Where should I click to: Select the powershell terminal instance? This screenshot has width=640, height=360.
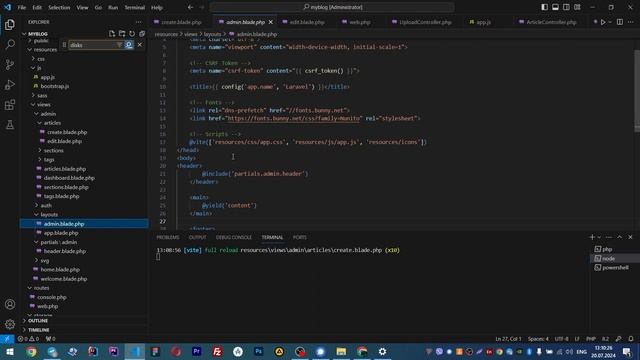tap(614, 267)
